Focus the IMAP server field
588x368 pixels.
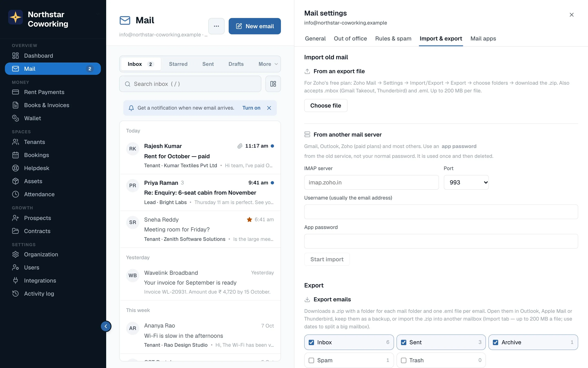tap(371, 183)
